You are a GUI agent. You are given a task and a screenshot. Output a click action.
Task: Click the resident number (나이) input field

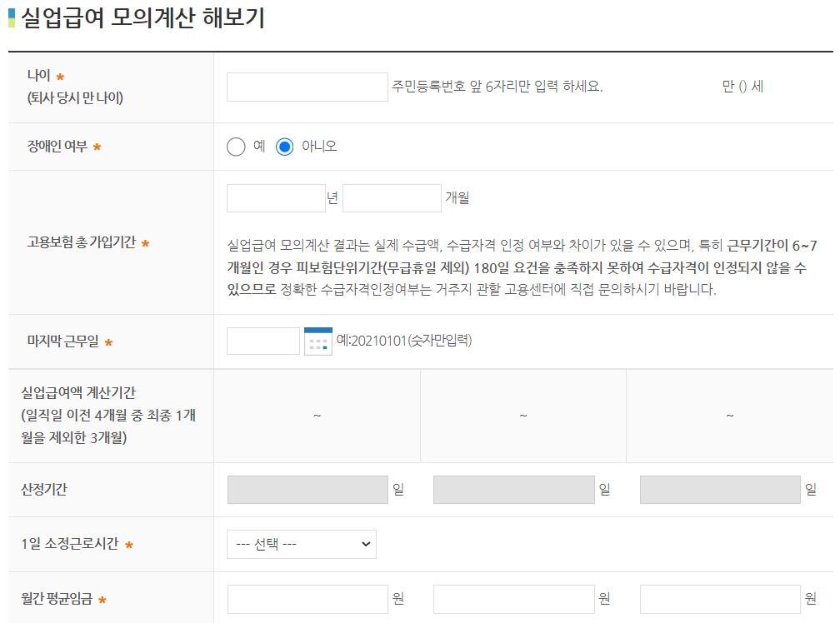pos(307,87)
